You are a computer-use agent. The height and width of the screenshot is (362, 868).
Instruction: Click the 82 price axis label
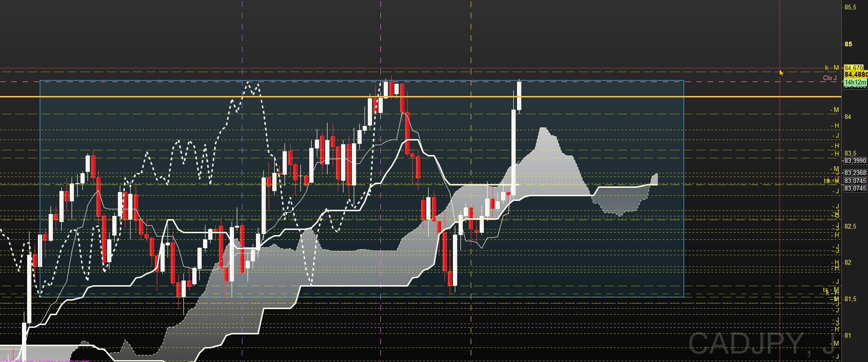[848, 263]
